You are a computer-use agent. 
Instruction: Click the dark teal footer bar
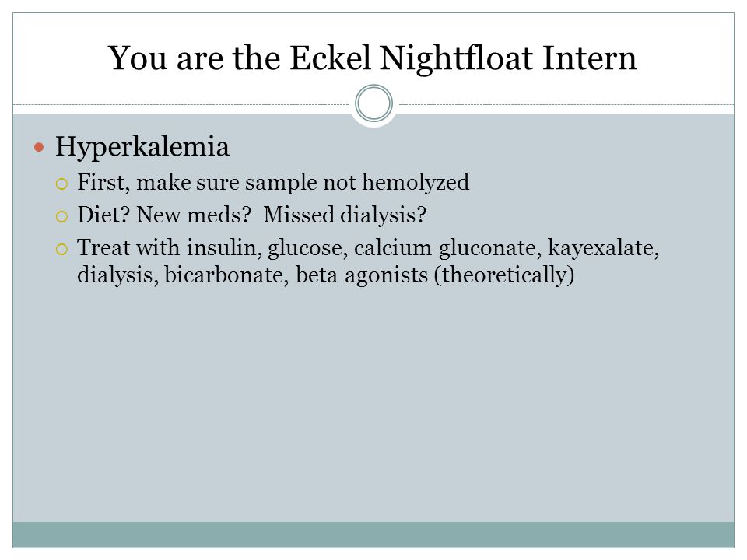click(x=373, y=534)
